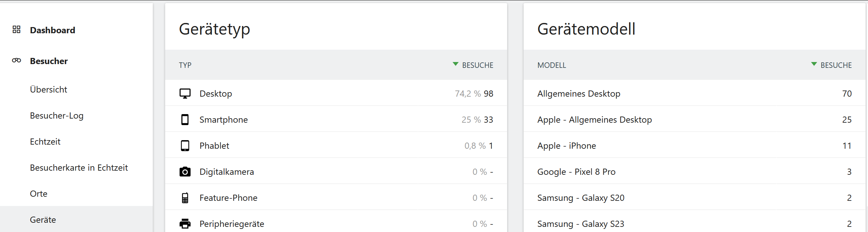Select the Geräte menu entry
868x232 pixels.
43,220
